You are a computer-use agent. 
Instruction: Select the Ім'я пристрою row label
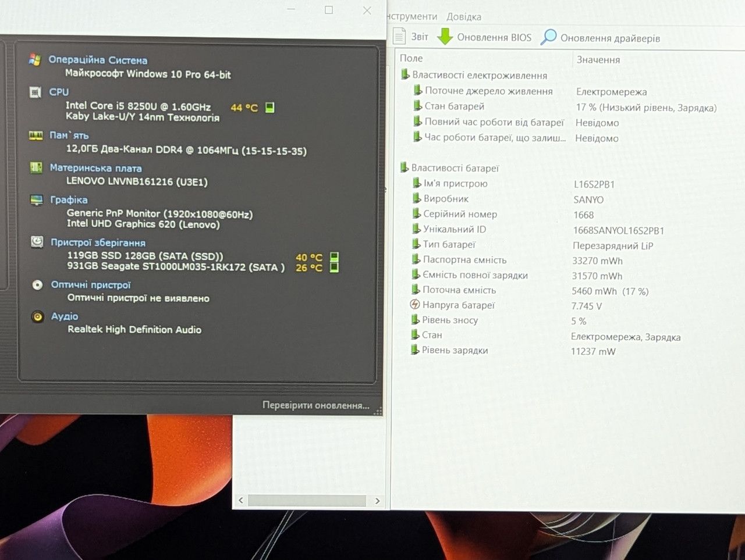click(455, 183)
